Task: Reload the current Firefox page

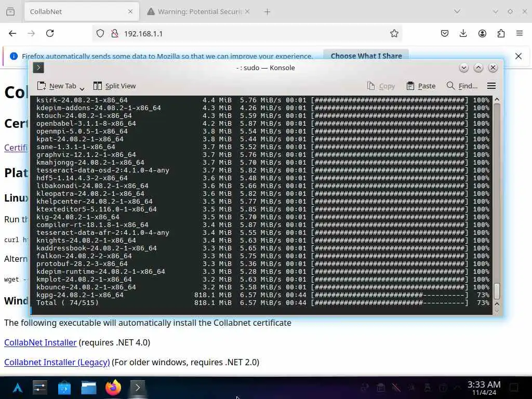Action: tap(50, 33)
